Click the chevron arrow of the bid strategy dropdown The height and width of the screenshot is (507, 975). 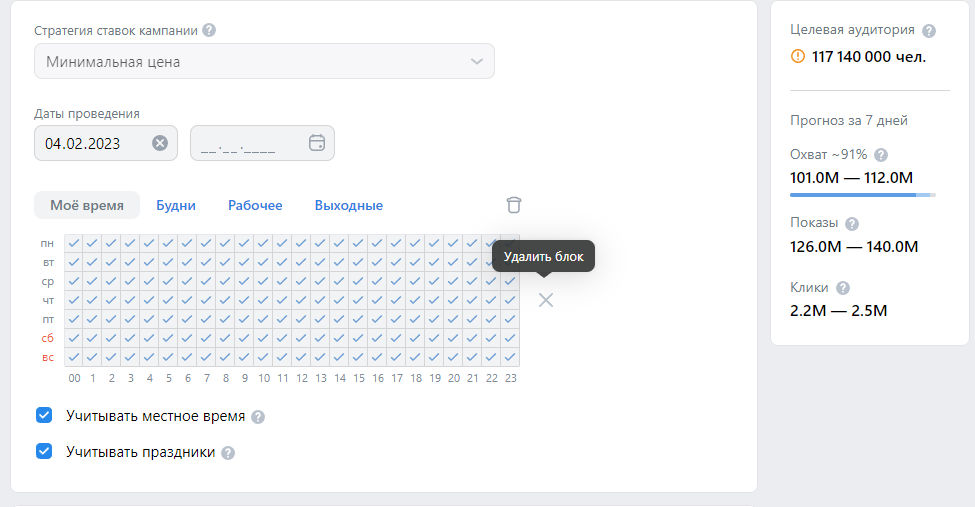476,62
